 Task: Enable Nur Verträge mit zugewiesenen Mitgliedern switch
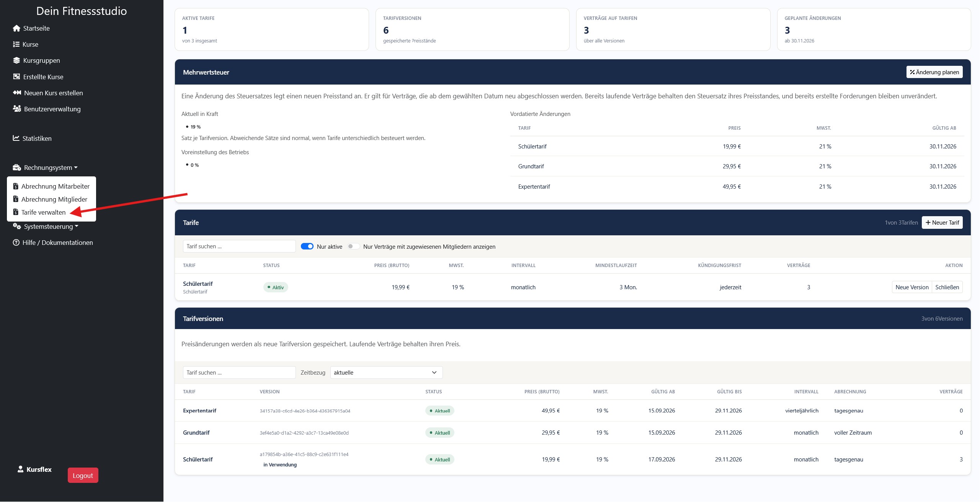point(353,246)
